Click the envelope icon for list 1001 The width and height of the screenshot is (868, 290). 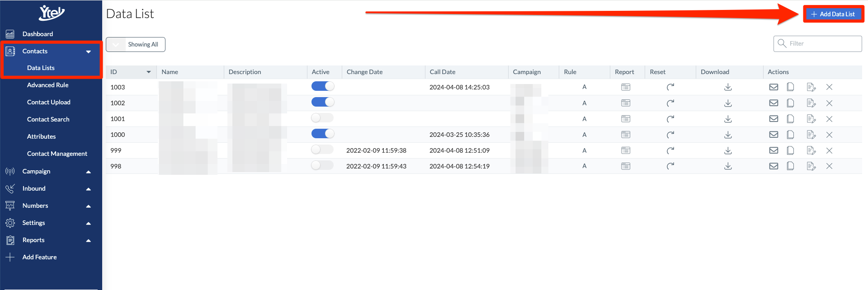tap(774, 119)
